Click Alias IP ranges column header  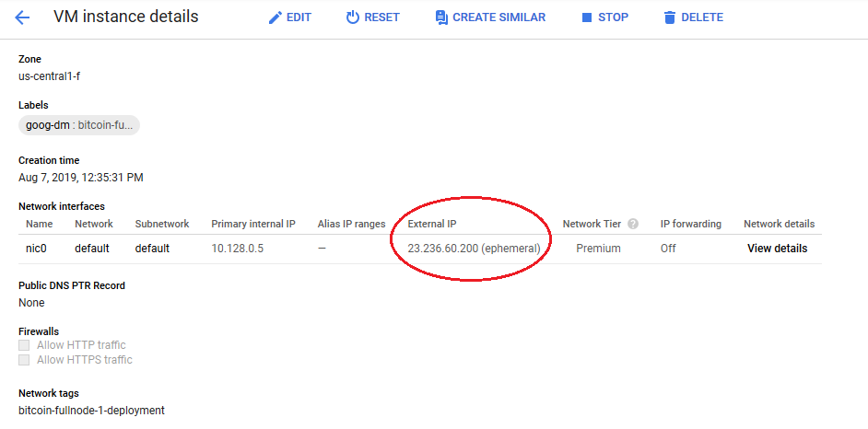351,224
